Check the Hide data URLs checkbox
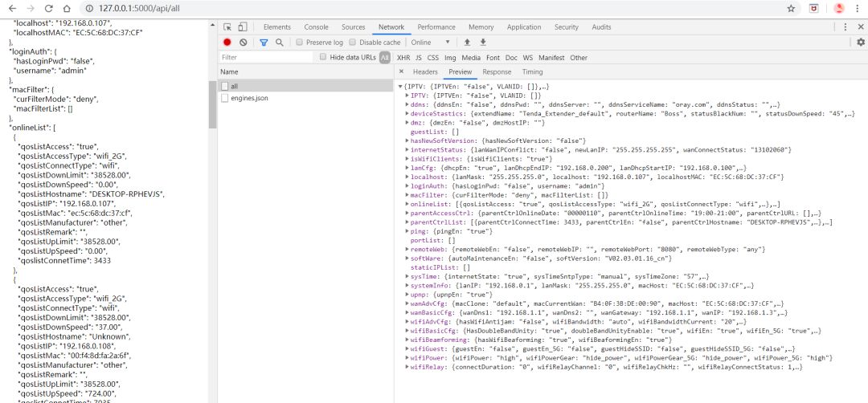Image resolution: width=868 pixels, height=403 pixels. click(323, 57)
